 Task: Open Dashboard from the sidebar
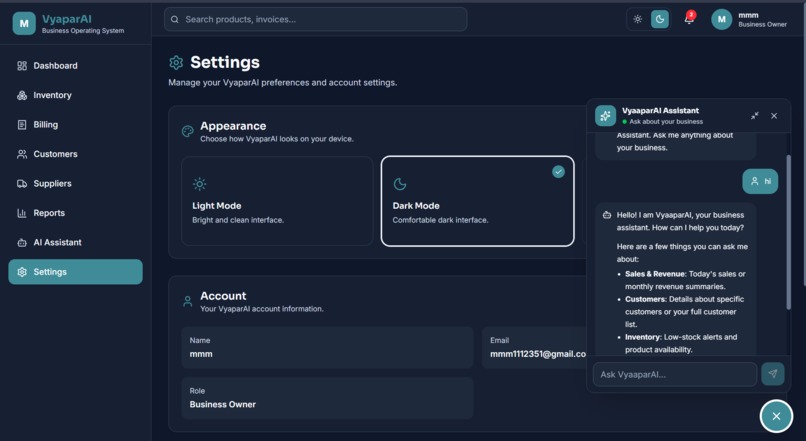coord(75,66)
